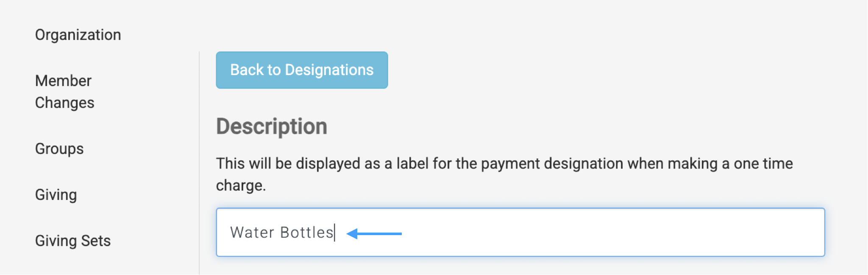Open the Organization sidebar section

click(78, 35)
